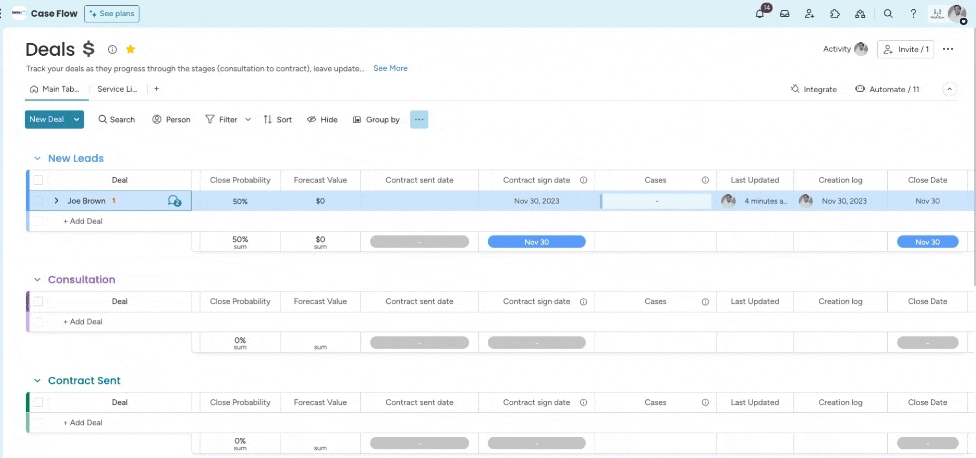Switch to the Service Li... tab
This screenshot has height=458, width=976.
click(117, 89)
